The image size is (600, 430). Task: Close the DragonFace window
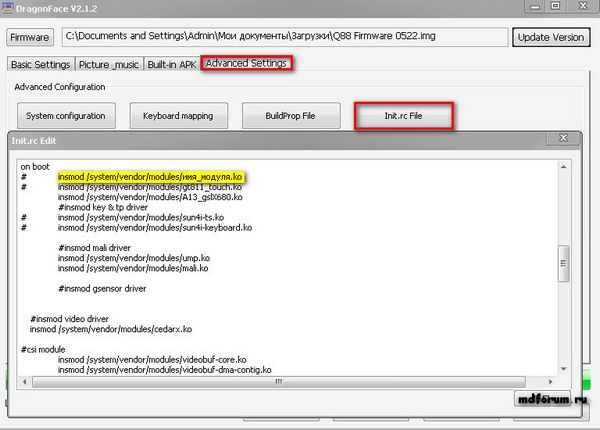click(x=582, y=7)
